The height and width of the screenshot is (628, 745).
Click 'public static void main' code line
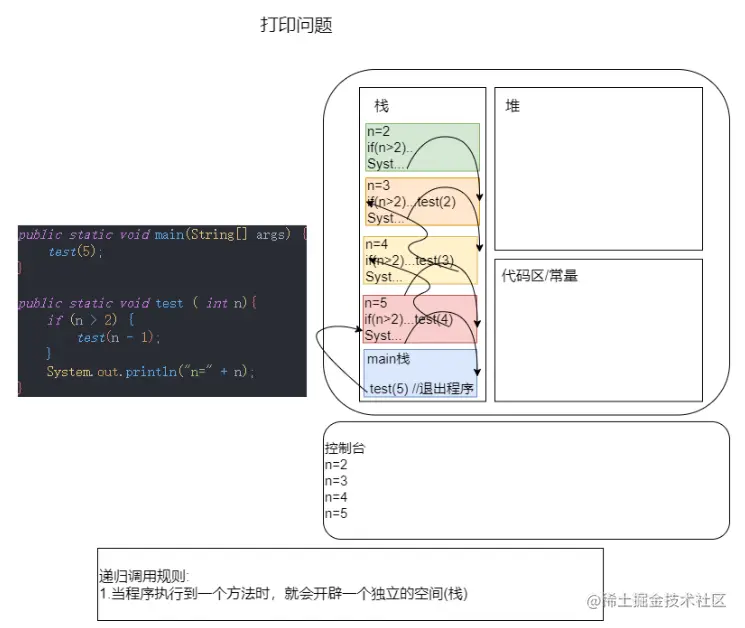[x=163, y=234]
